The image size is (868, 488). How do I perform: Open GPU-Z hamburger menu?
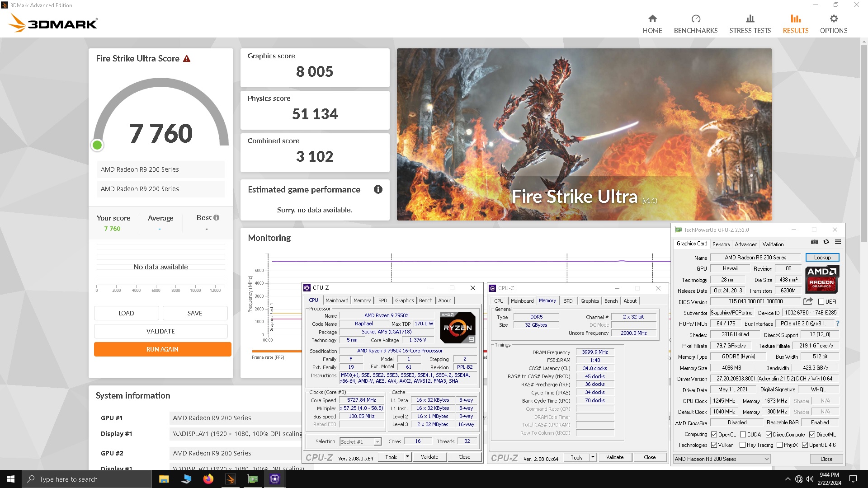tap(838, 242)
